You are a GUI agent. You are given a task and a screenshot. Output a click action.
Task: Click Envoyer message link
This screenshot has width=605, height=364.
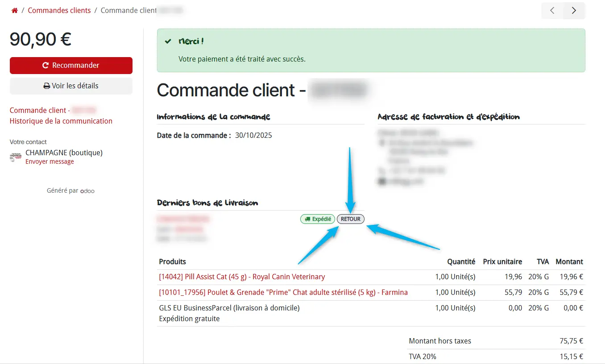coord(50,161)
